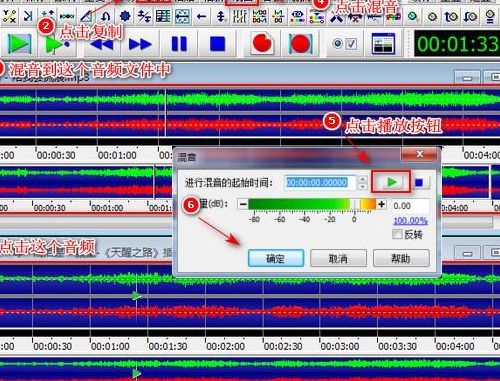The height and width of the screenshot is (381, 500).
Task: Click the 100.00% link
Action: coord(410,221)
